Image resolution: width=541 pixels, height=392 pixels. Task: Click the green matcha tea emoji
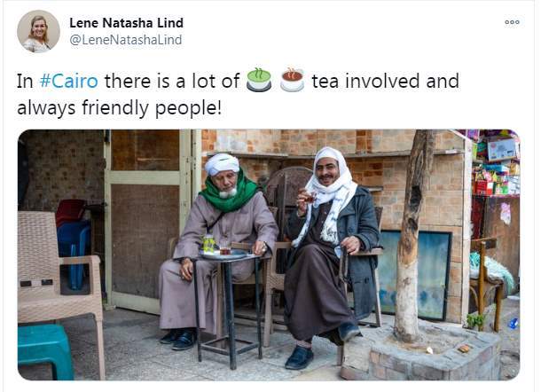pyautogui.click(x=259, y=81)
